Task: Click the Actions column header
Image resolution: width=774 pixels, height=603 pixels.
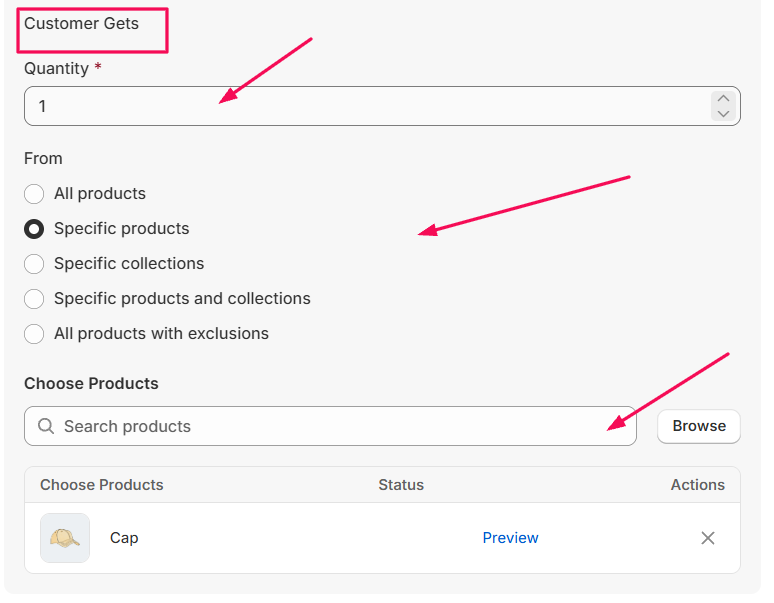Action: (697, 485)
